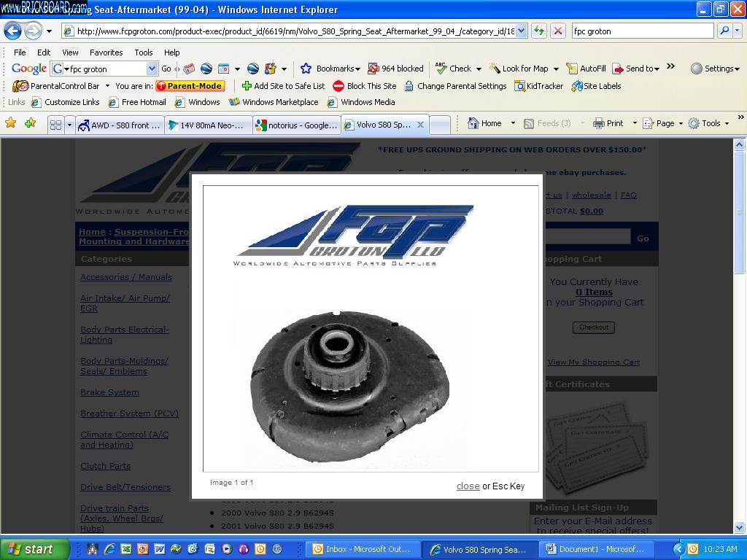Click the close link in image popup
Image resolution: width=747 pixels, height=560 pixels.
pyautogui.click(x=468, y=486)
